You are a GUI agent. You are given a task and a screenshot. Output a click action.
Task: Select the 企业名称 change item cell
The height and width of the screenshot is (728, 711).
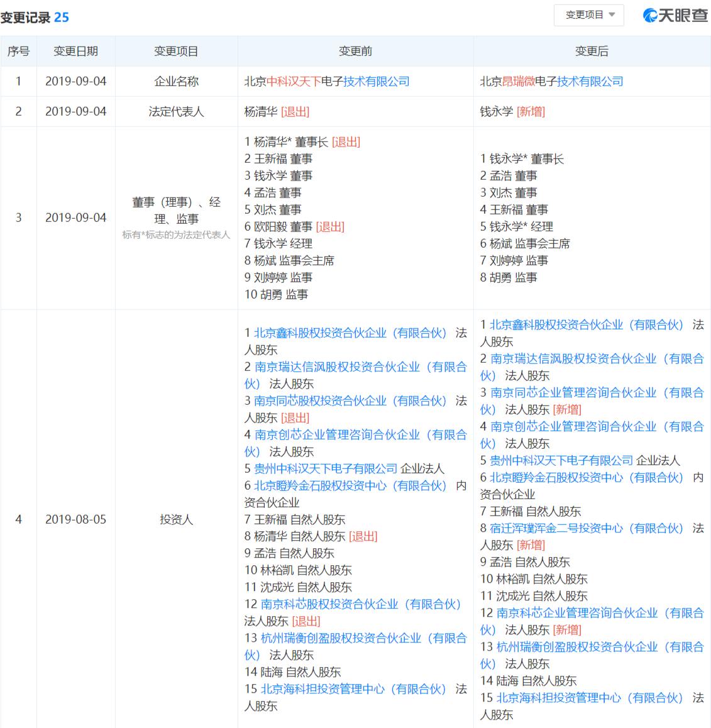pyautogui.click(x=177, y=82)
